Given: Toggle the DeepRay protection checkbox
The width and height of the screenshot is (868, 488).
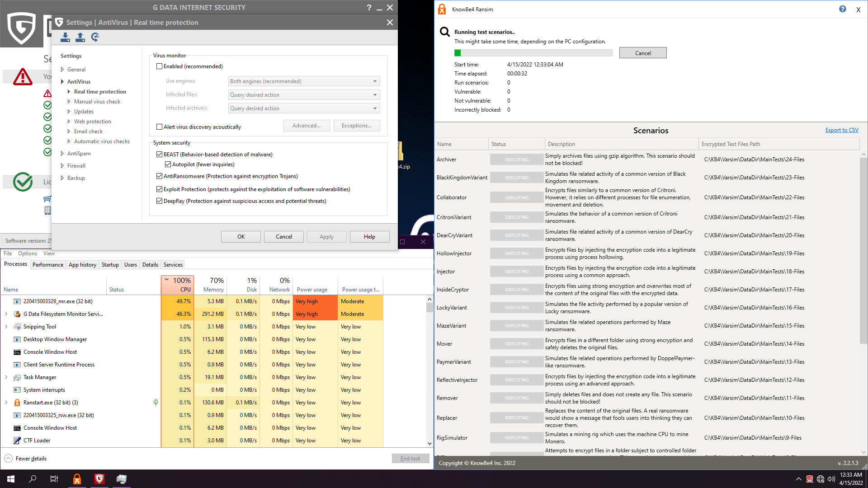Looking at the screenshot, I should (x=159, y=201).
